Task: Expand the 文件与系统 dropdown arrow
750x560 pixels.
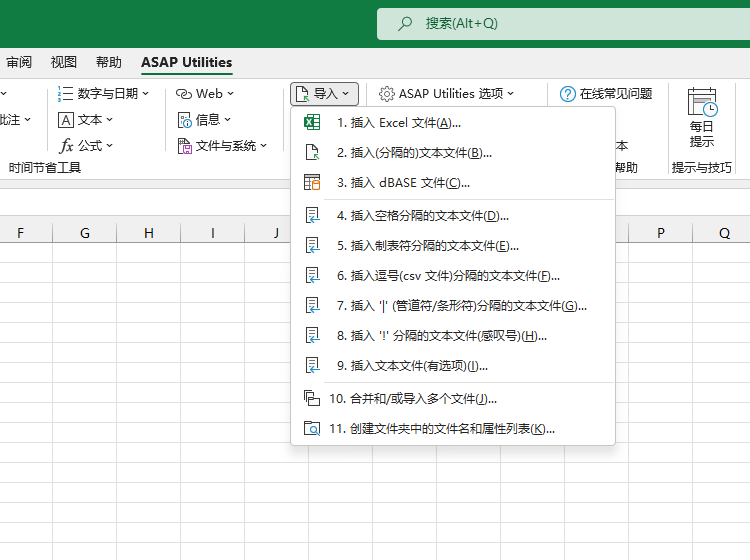Action: tap(264, 145)
